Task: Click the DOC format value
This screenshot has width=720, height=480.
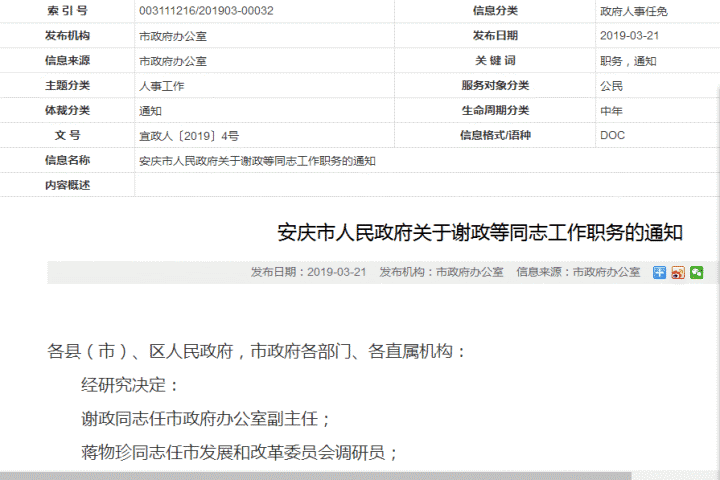Action: click(x=613, y=135)
